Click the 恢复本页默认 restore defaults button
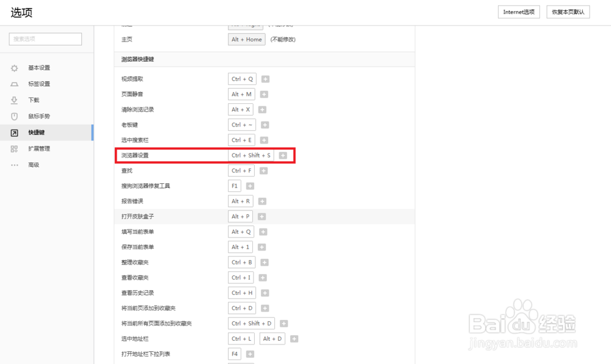The width and height of the screenshot is (611, 364). point(568,11)
